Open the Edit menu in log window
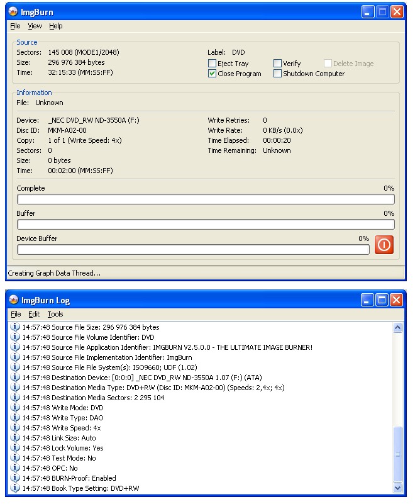 (x=34, y=314)
